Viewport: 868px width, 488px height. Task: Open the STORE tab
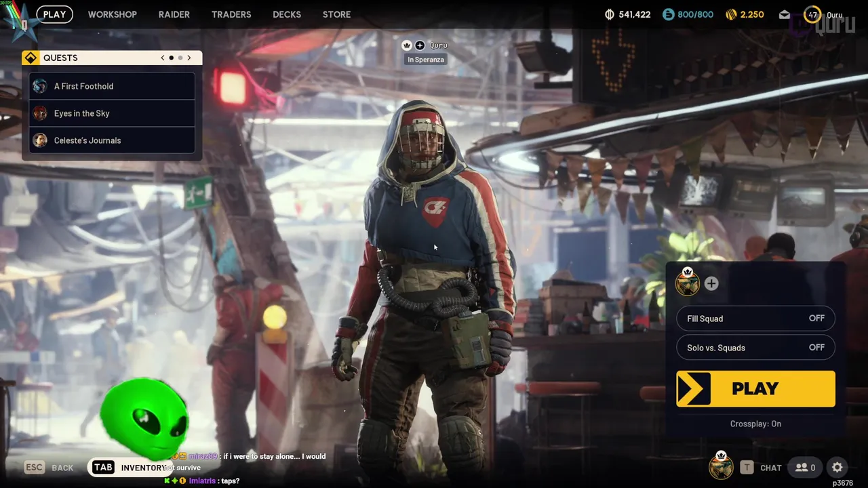[x=336, y=14]
